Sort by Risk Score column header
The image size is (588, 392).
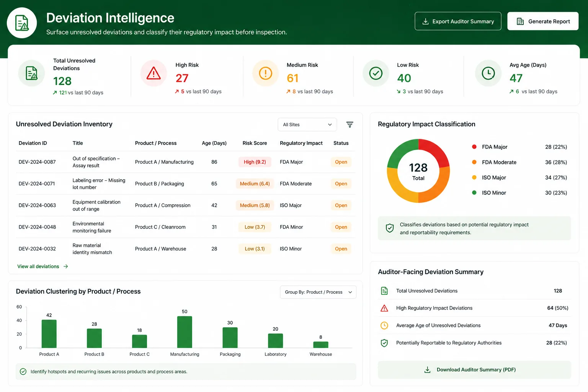pos(255,143)
